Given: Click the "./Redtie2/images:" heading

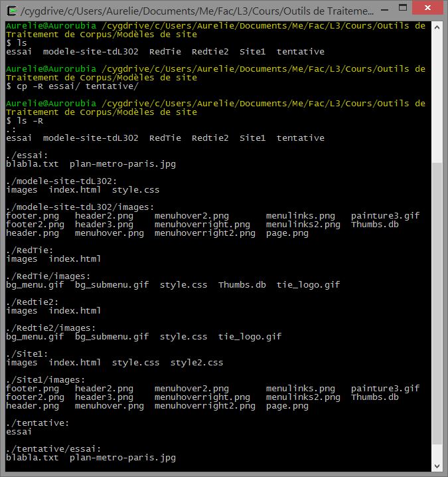Looking at the screenshot, I should coord(50,328).
